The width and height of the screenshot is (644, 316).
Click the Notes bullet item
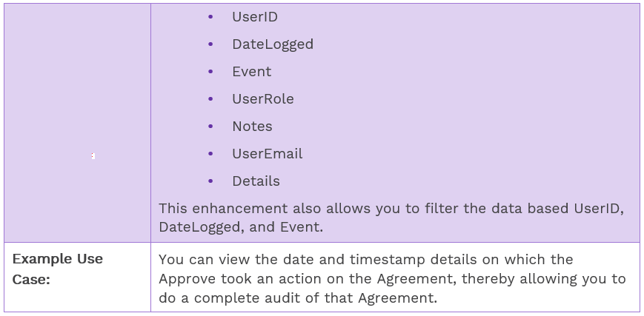click(252, 127)
